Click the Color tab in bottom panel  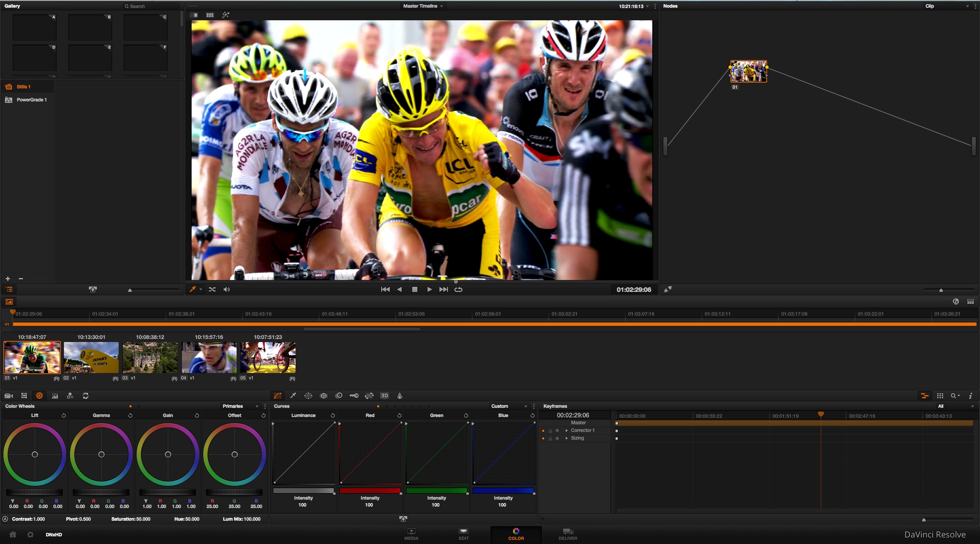coord(516,534)
